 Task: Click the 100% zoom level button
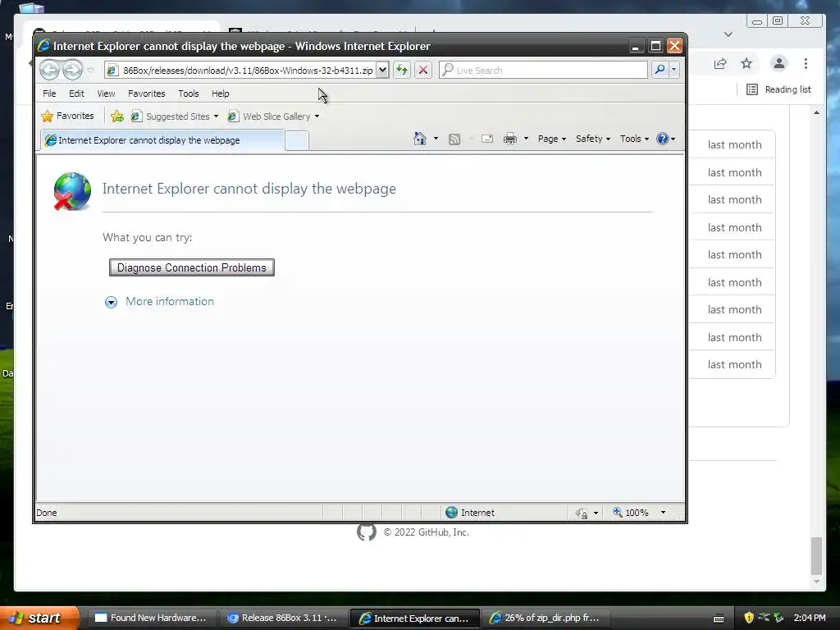[631, 513]
